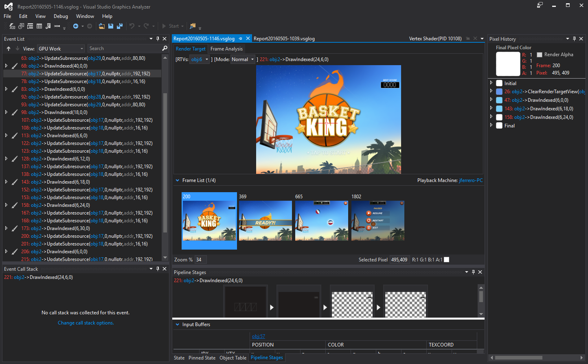Open the RTVs obj:6 dropdown
Image resolution: width=588 pixels, height=364 pixels.
(x=200, y=59)
